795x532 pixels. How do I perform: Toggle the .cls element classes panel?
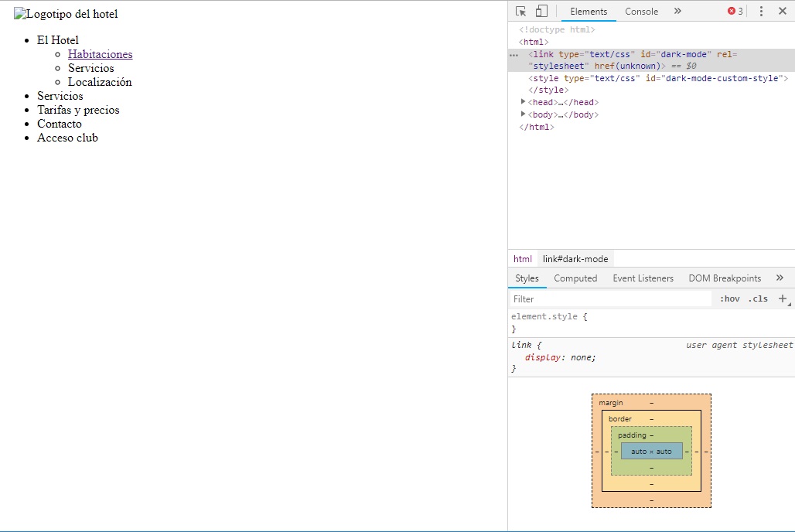pos(758,298)
